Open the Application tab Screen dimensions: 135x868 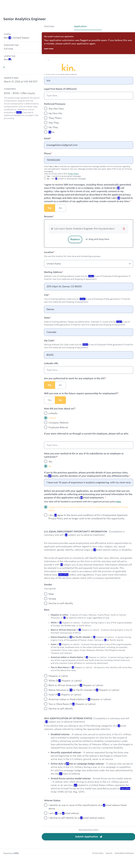click(80, 26)
